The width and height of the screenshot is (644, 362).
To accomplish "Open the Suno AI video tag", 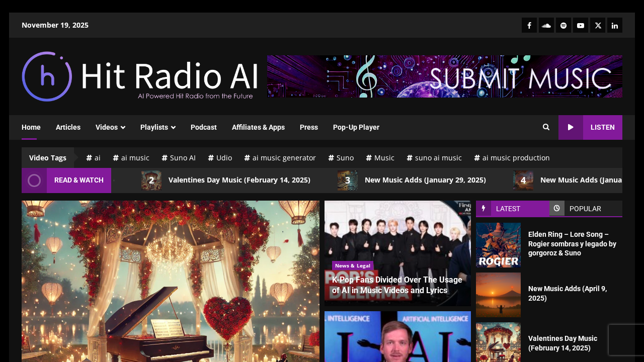I will pyautogui.click(x=179, y=157).
